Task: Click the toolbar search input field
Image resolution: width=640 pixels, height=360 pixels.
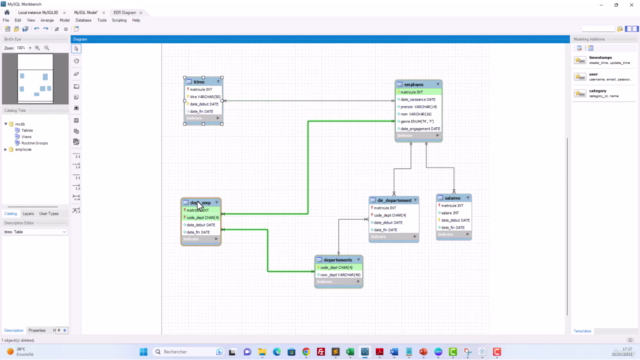Action: (x=598, y=29)
